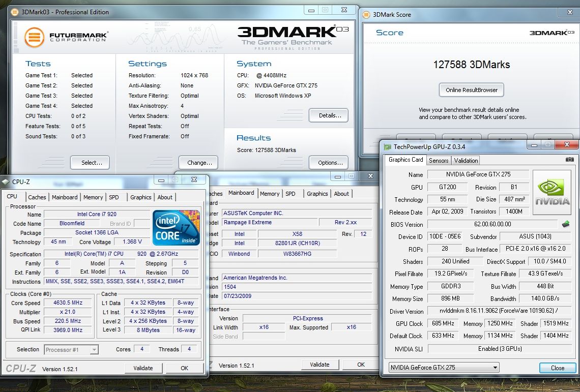Click the Futuremark orange logo in 3DMark03
Viewport: 580px width, 392px height.
[x=35, y=37]
